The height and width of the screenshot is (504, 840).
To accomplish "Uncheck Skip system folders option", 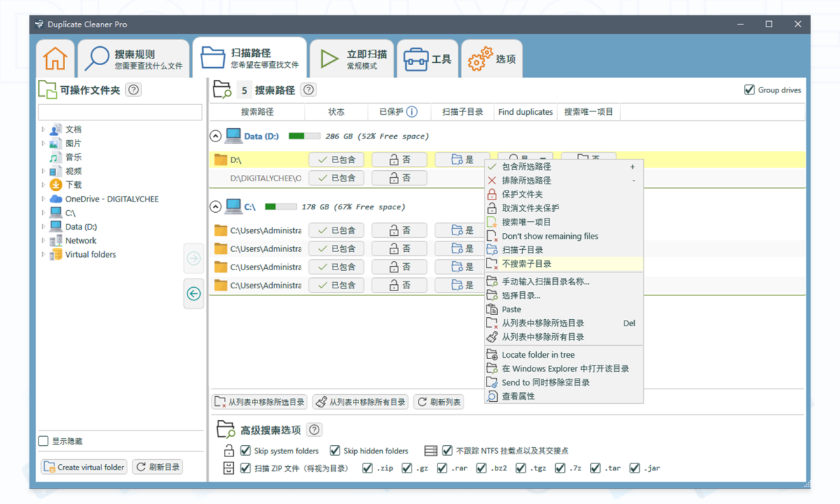I will click(x=245, y=450).
